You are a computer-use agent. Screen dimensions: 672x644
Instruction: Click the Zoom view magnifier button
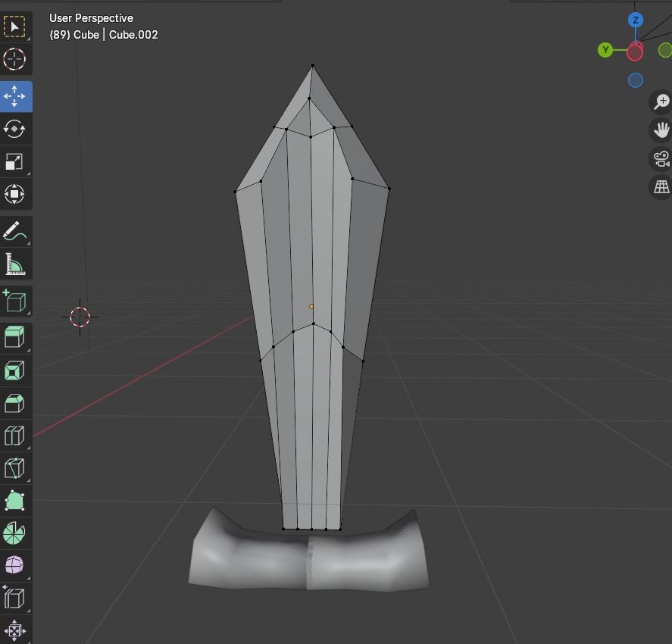661,102
